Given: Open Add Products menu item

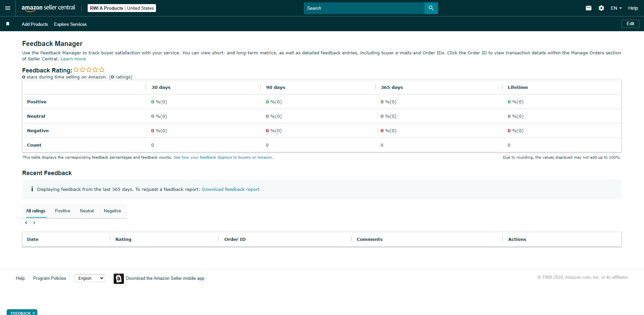Looking at the screenshot, I should point(35,24).
